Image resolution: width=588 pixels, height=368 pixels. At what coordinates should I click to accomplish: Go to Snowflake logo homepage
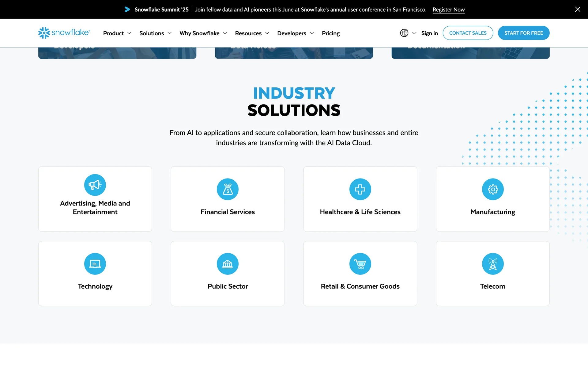(x=64, y=33)
